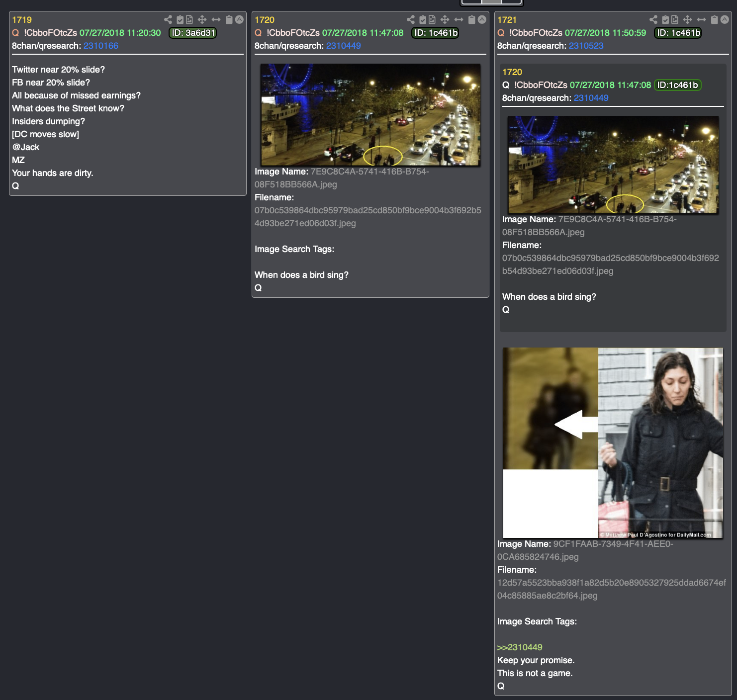The image size is (737, 700).
Task: Click the four-arrow move icon on post 1719
Action: (x=202, y=19)
